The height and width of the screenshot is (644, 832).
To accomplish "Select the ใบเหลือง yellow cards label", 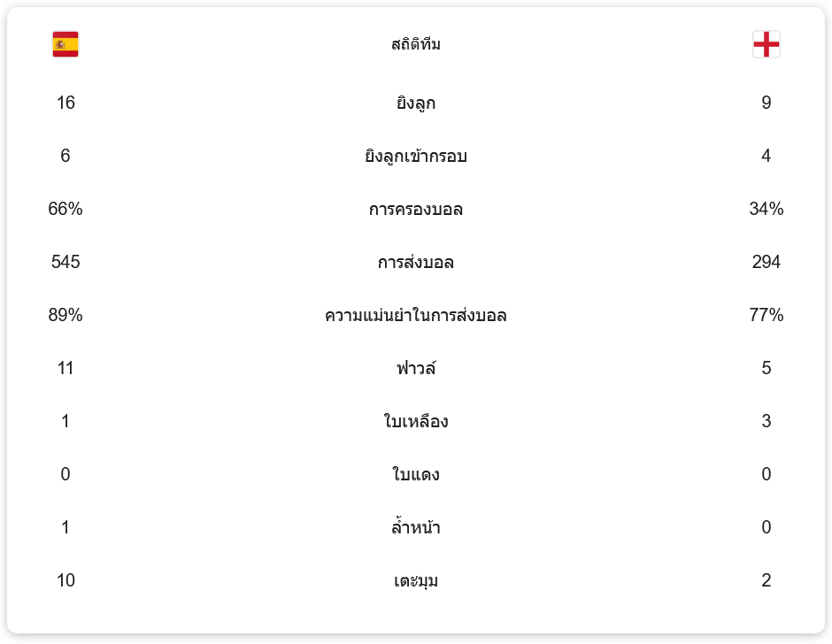I will (415, 421).
